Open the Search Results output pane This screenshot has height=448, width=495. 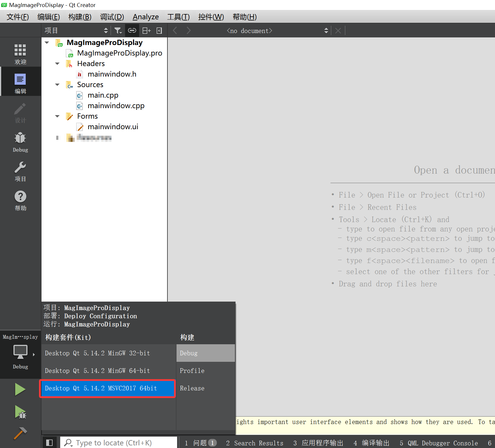255,443
